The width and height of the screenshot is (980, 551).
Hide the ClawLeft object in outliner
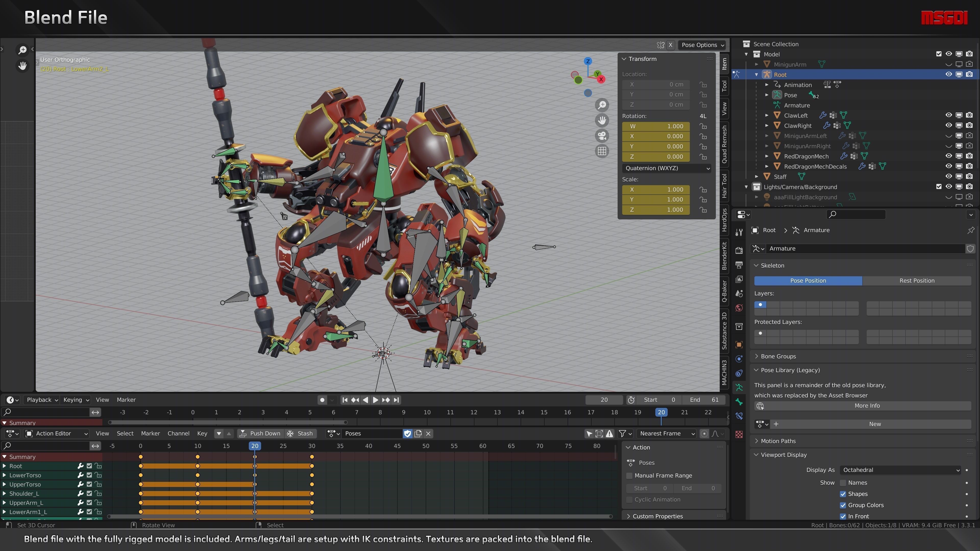pyautogui.click(x=948, y=115)
